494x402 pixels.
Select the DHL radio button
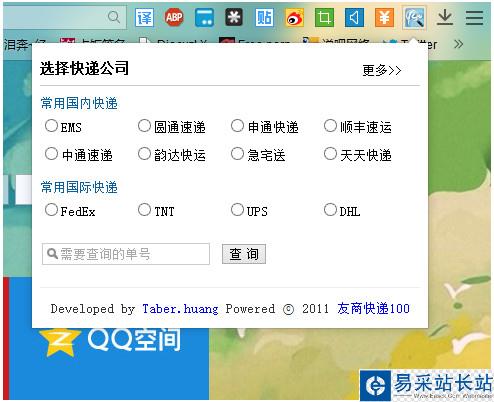[330, 210]
